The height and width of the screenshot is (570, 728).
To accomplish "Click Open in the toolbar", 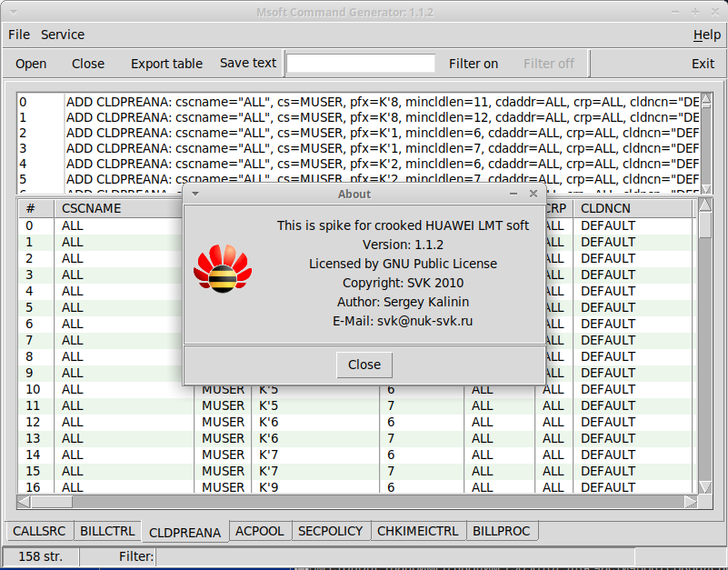I will tap(31, 64).
